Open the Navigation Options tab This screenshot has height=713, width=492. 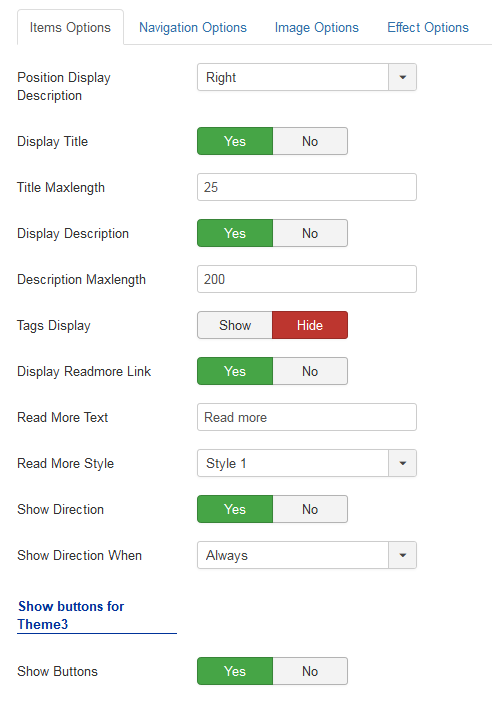tap(193, 28)
